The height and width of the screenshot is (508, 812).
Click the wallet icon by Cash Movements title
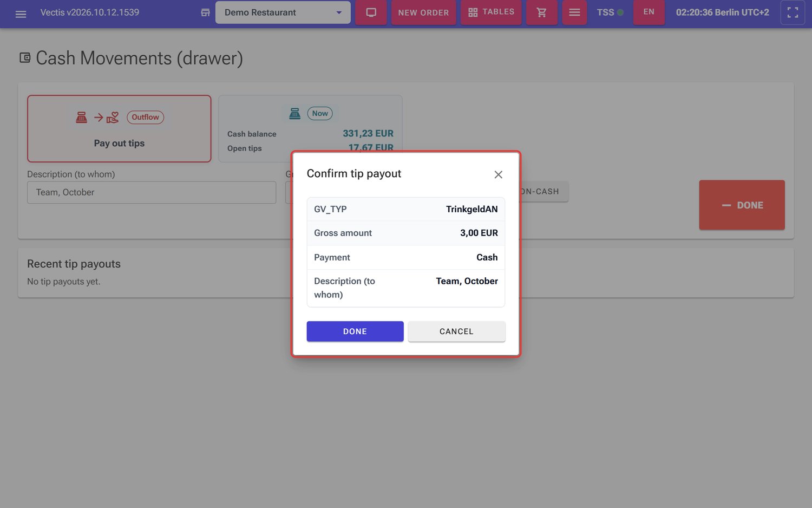point(25,57)
